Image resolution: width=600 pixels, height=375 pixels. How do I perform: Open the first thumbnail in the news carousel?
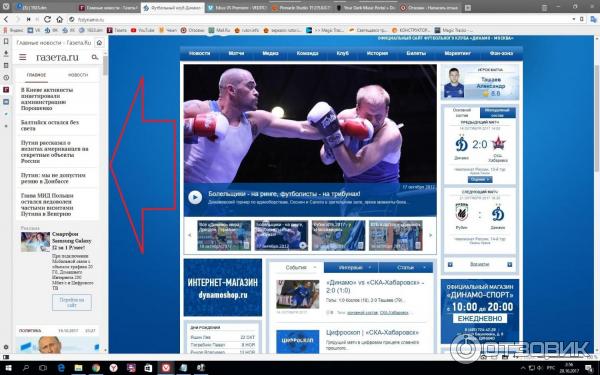(x=224, y=235)
